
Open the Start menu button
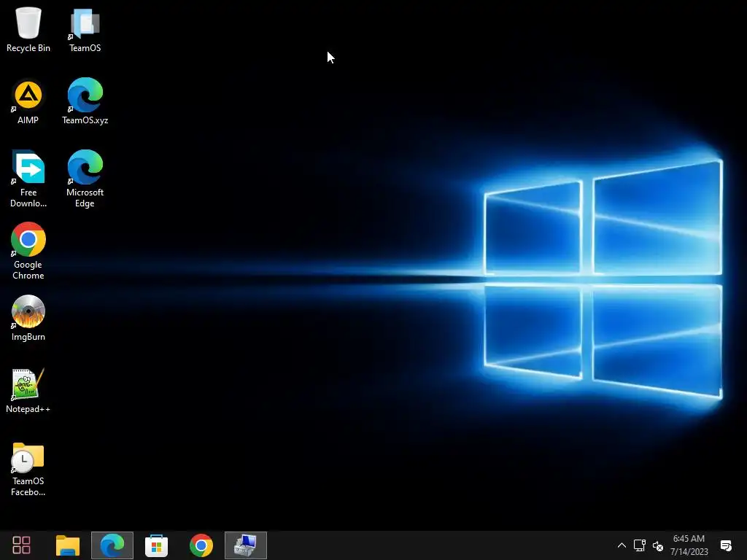[21, 545]
